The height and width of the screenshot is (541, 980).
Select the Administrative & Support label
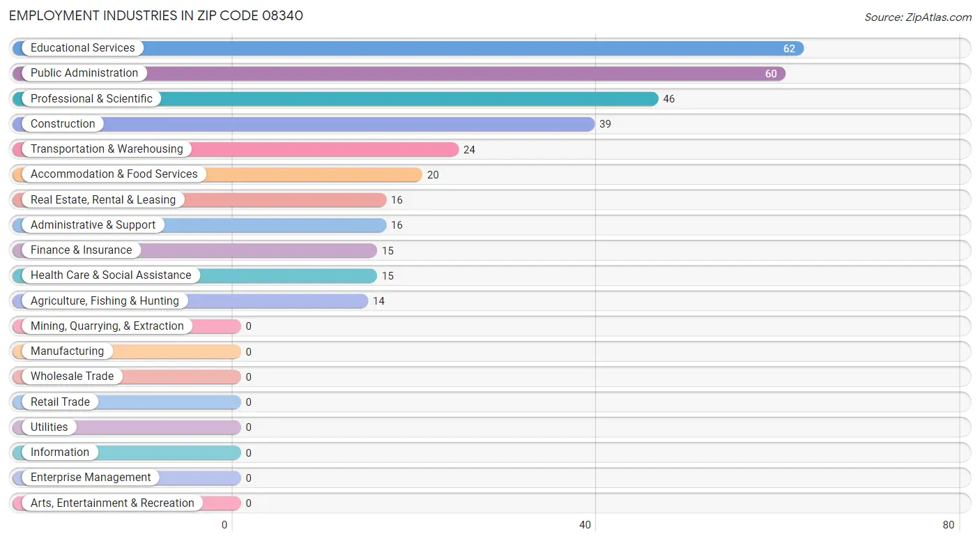(x=93, y=225)
